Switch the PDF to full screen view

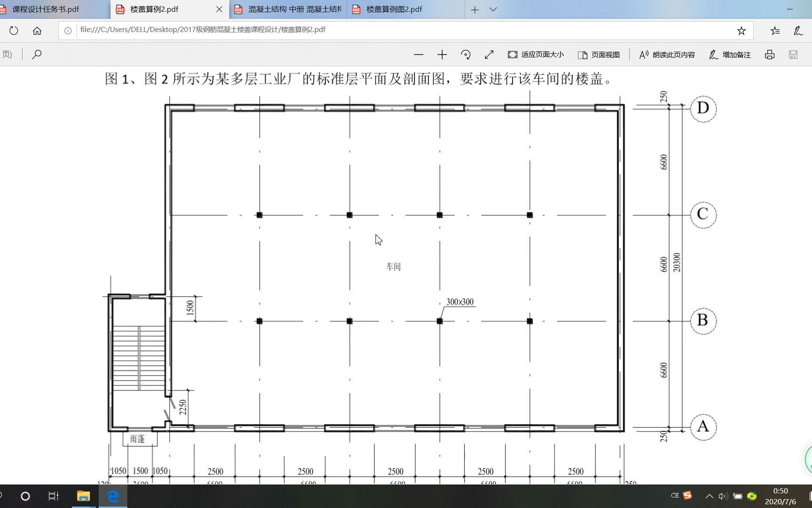point(489,55)
